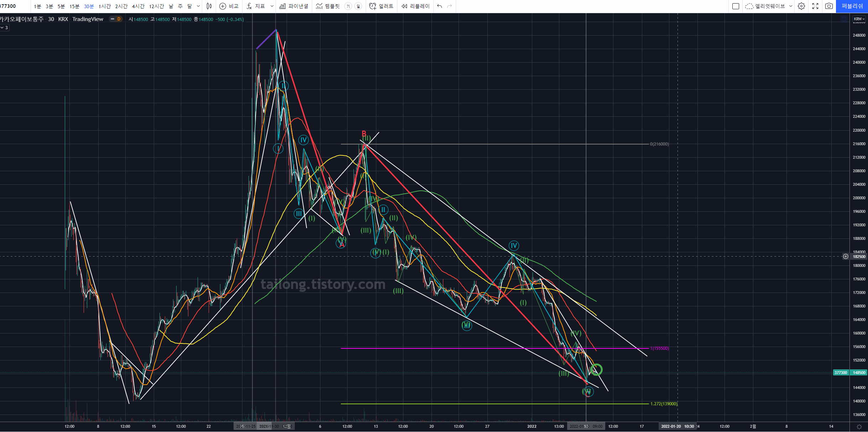Expand the collapsed indicator legend showing 3
The image size is (868, 432).
pos(4,27)
